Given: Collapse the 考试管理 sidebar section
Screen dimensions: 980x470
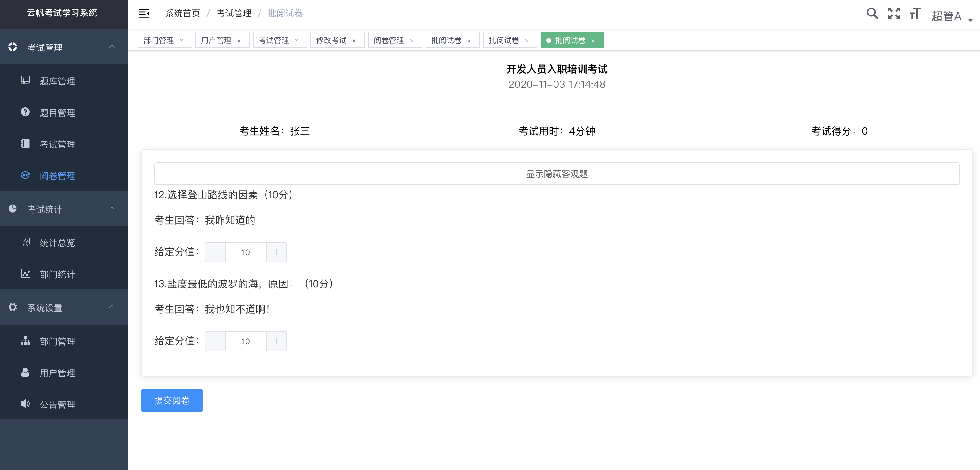Looking at the screenshot, I should coord(112,46).
